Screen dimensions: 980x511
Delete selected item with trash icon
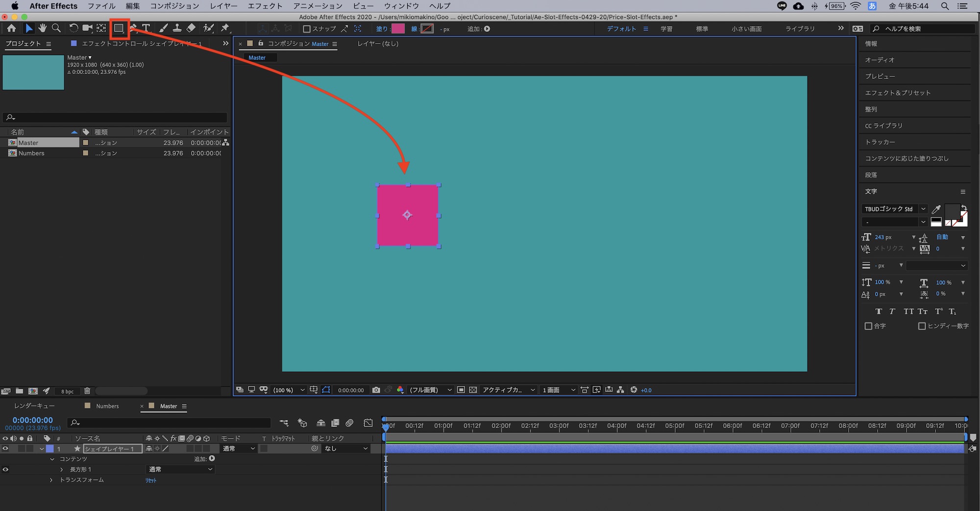pyautogui.click(x=87, y=391)
